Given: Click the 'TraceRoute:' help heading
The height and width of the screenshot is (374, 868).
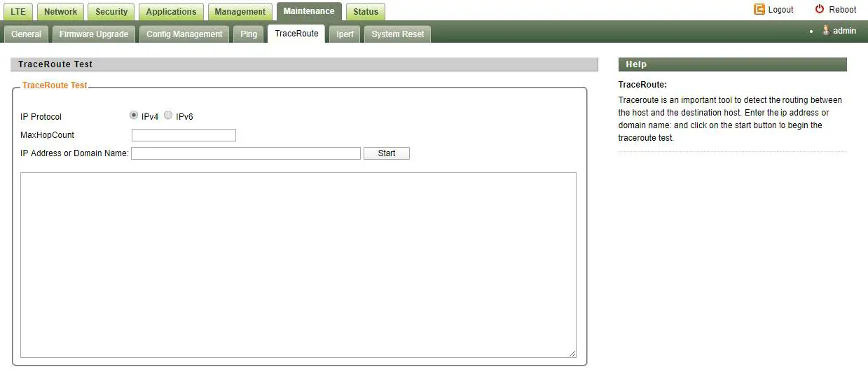Looking at the screenshot, I should [642, 85].
